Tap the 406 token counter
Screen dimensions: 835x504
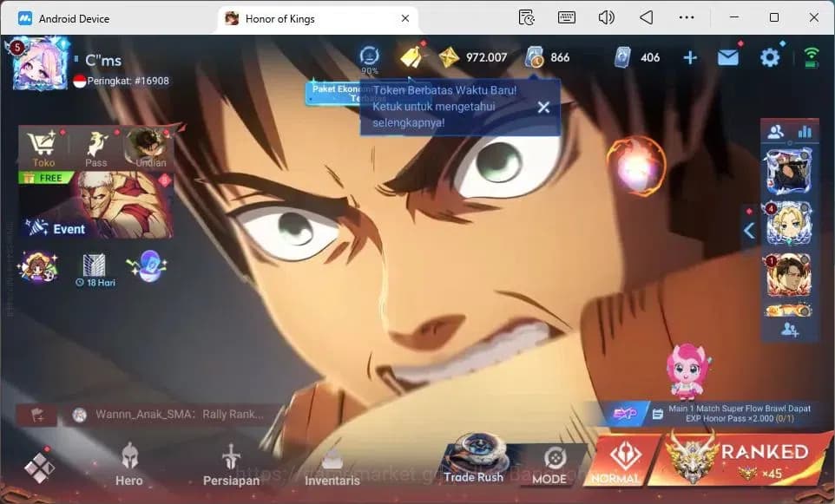(637, 57)
